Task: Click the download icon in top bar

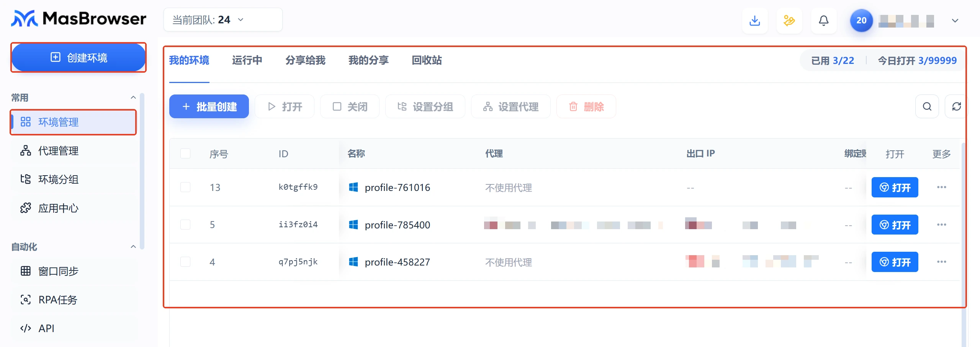Action: pos(754,20)
